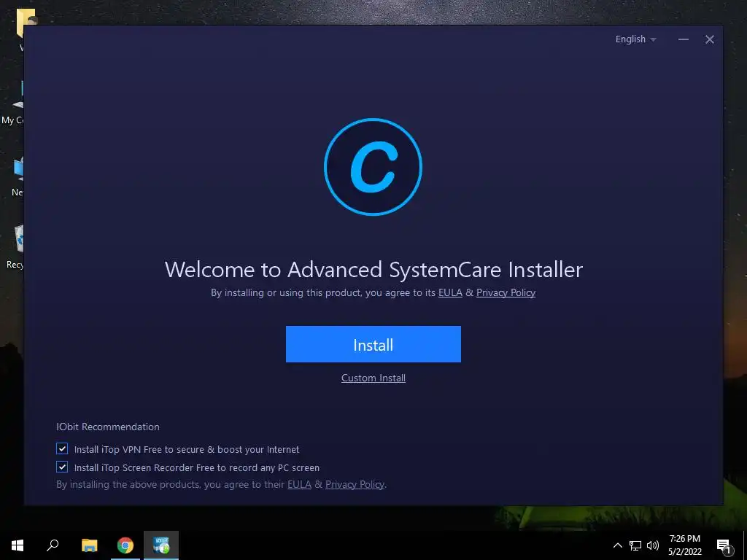
Task: Select the My Computer desktop icon
Action: click(x=13, y=103)
